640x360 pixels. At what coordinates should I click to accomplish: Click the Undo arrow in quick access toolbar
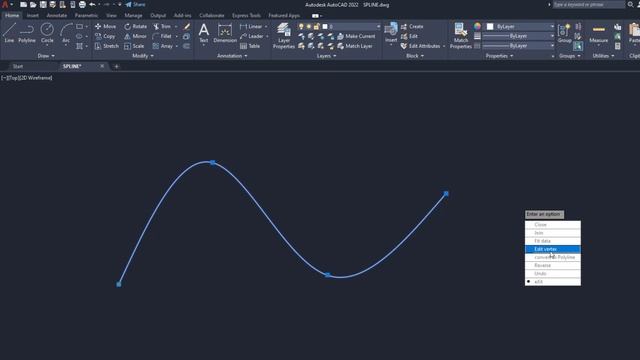coord(92,4)
